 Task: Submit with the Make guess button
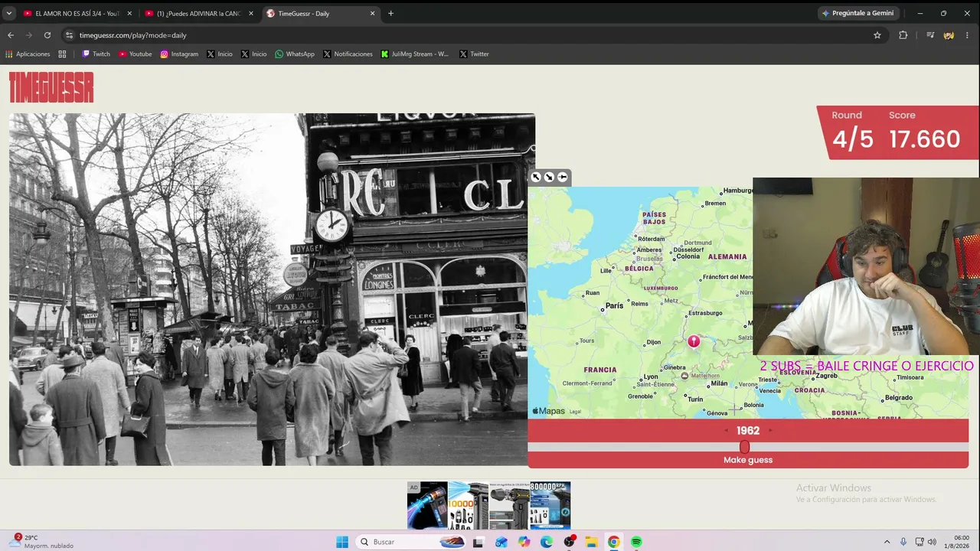[748, 460]
